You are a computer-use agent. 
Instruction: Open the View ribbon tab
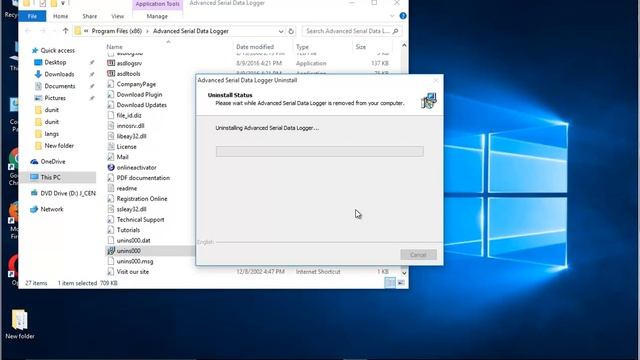tap(118, 16)
